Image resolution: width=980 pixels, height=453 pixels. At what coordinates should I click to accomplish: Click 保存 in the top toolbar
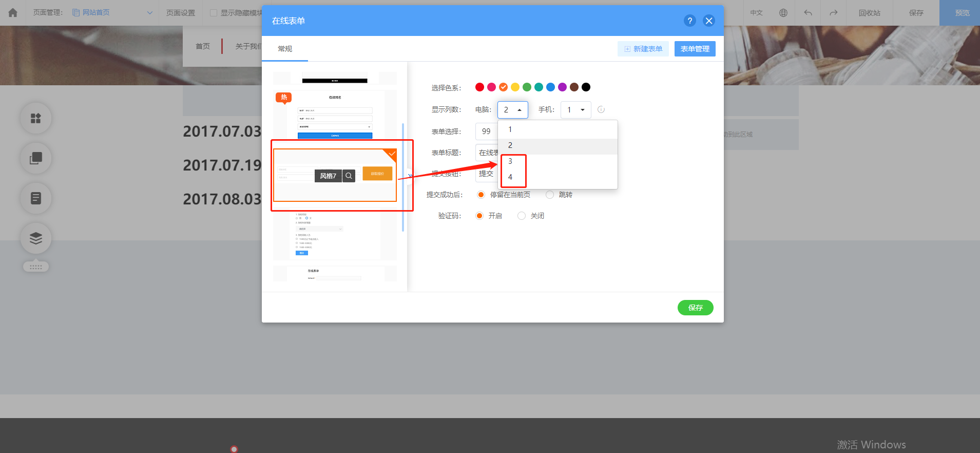916,13
